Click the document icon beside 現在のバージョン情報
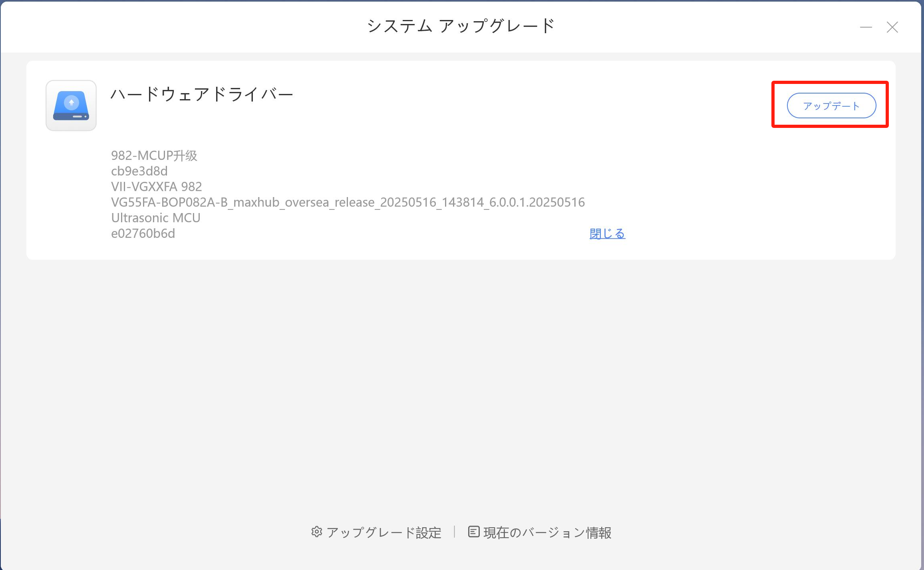The image size is (924, 570). [x=473, y=532]
